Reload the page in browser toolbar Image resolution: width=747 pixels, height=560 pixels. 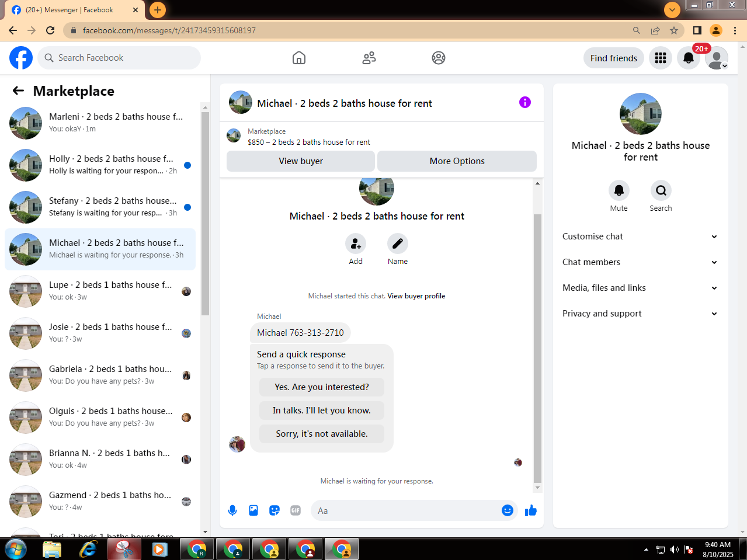(50, 30)
